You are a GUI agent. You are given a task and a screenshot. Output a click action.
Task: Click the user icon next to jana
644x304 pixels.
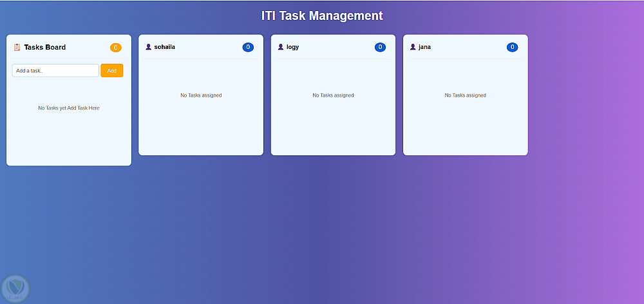pyautogui.click(x=413, y=47)
